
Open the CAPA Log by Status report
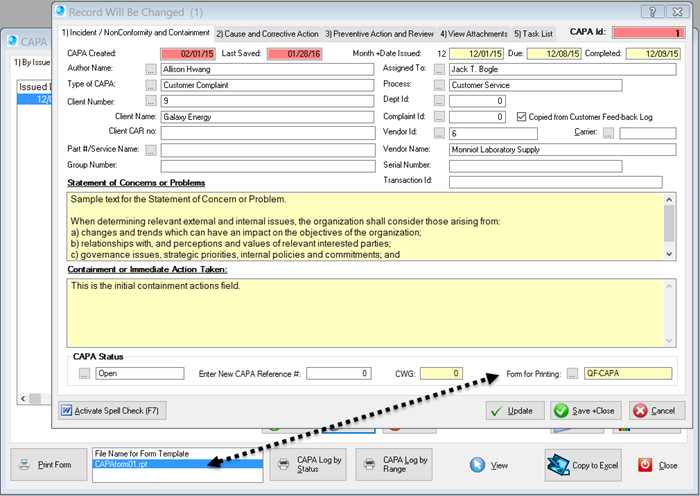pyautogui.click(x=309, y=465)
